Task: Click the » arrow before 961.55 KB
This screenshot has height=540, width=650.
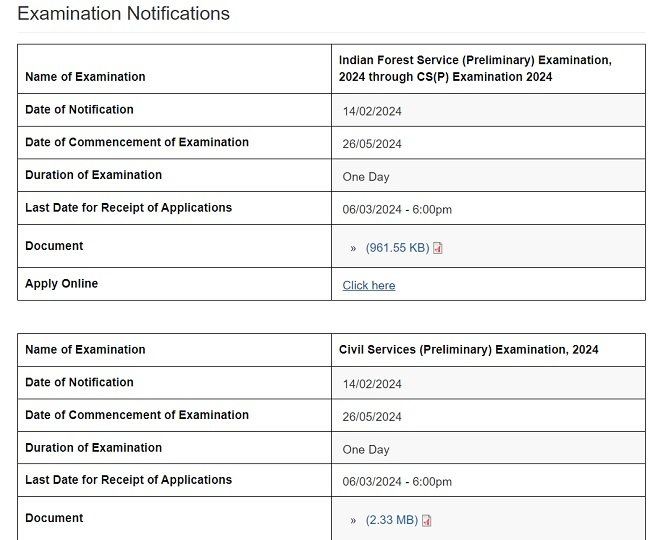Action: [353, 248]
